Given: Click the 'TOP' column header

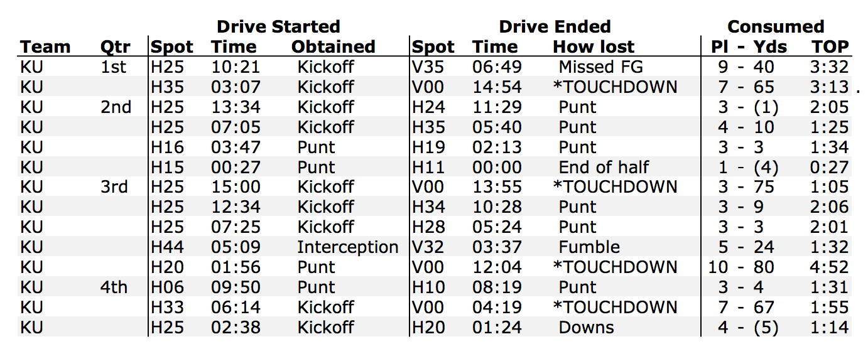Looking at the screenshot, I should point(830,47).
